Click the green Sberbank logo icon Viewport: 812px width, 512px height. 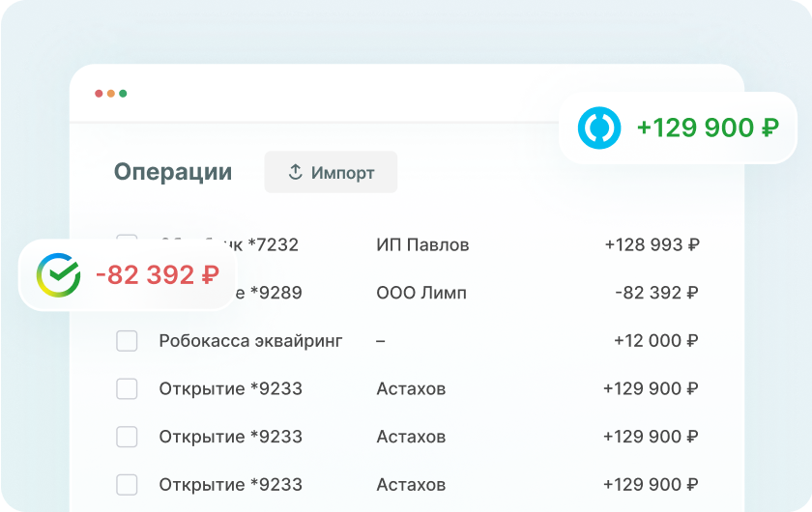click(58, 274)
